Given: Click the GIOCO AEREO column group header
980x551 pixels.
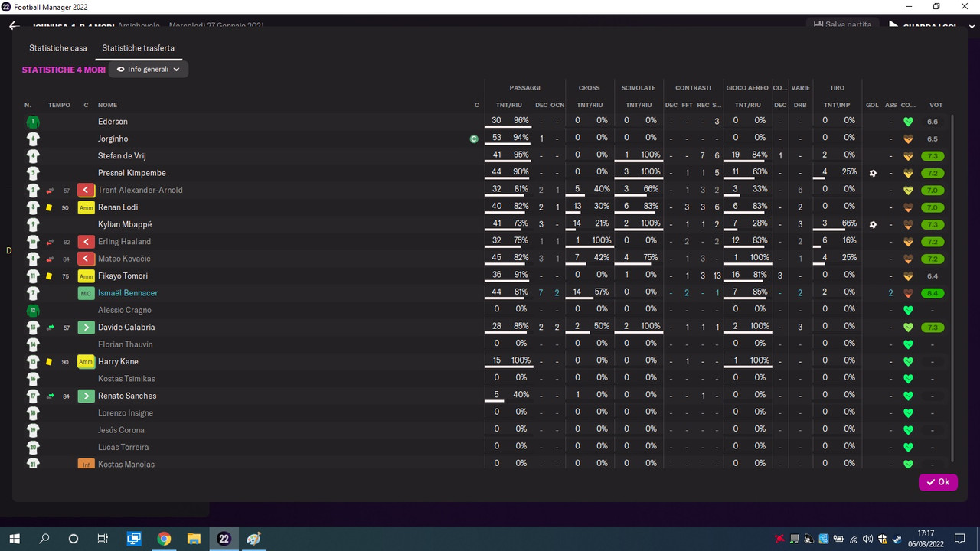Looking at the screenshot, I should 748,88.
